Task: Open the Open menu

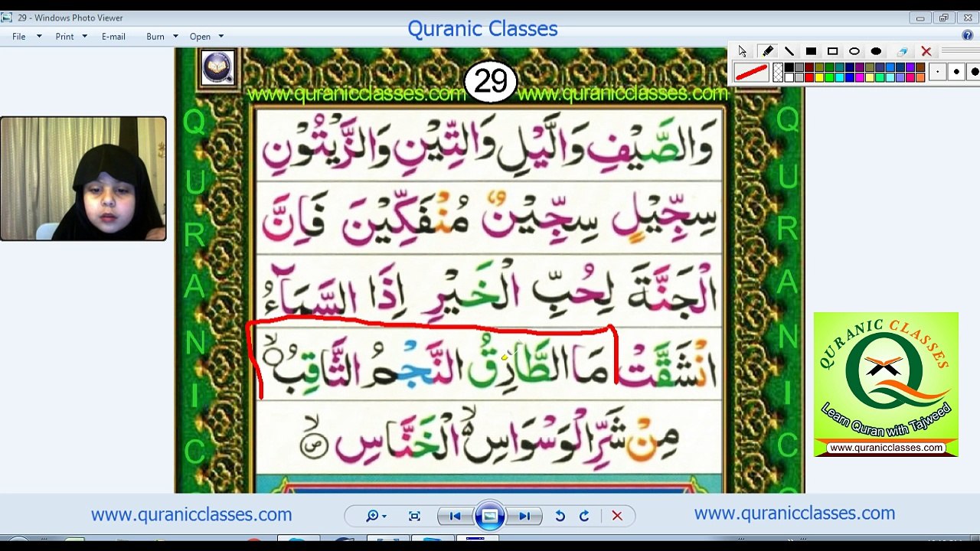Action: [200, 37]
